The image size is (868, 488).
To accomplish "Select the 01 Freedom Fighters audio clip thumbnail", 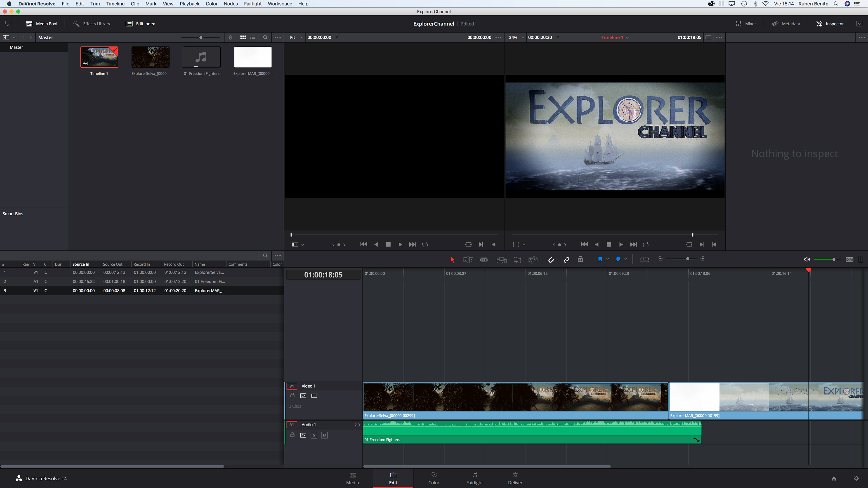I will (201, 57).
